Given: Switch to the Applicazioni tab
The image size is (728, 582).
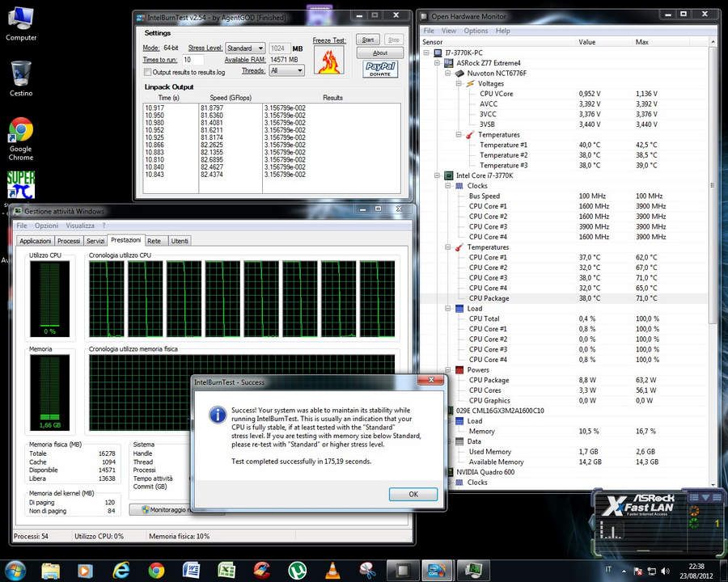Looking at the screenshot, I should point(36,241).
